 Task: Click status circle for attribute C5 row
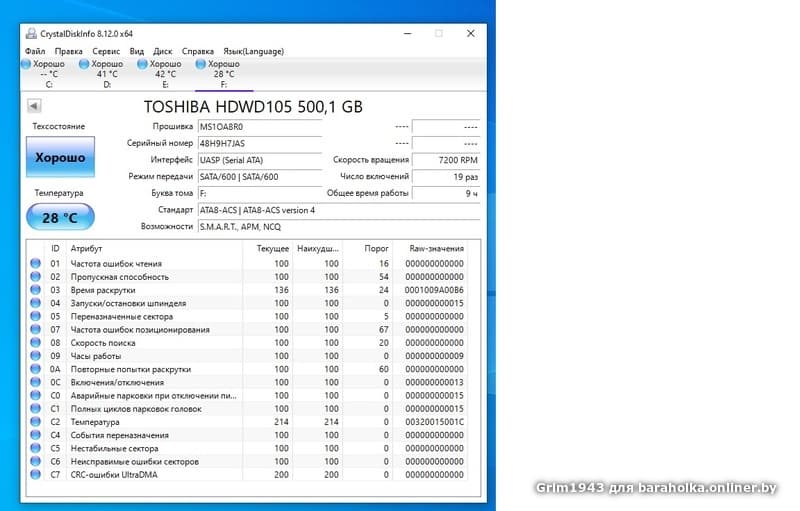[x=35, y=448]
